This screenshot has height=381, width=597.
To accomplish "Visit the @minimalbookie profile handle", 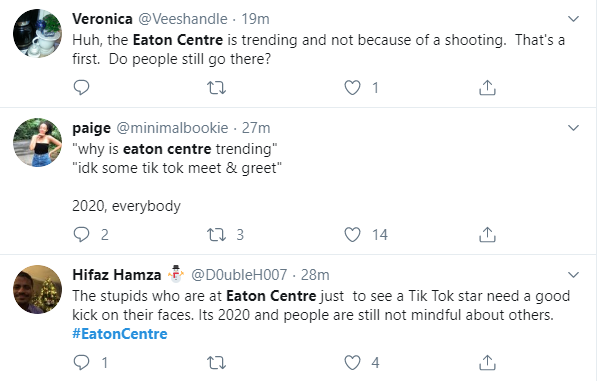I will pyautogui.click(x=172, y=128).
